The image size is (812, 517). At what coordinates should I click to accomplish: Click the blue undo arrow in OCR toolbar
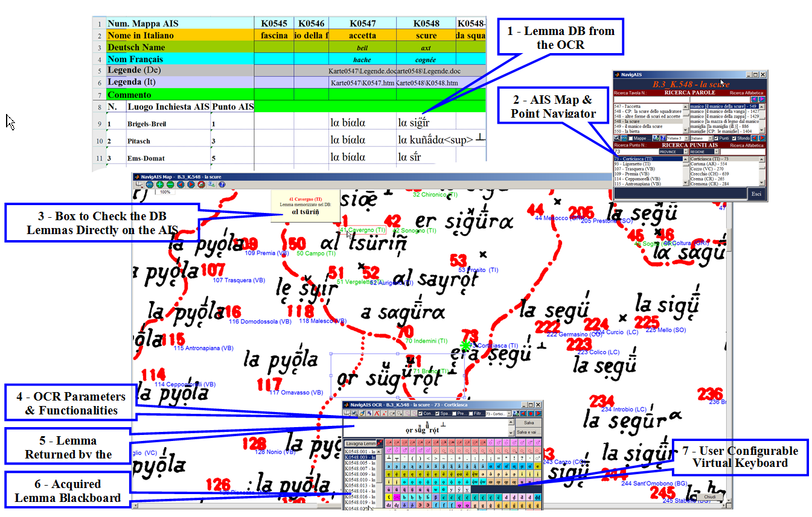[x=369, y=413]
